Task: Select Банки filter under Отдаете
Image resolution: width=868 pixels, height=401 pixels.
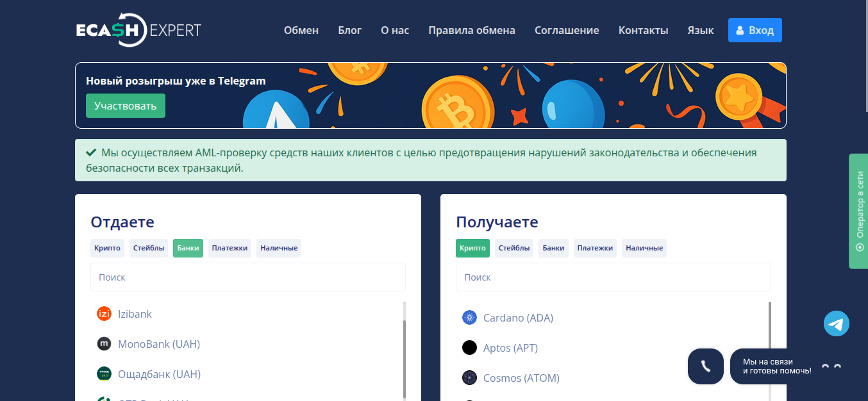Action: (188, 248)
